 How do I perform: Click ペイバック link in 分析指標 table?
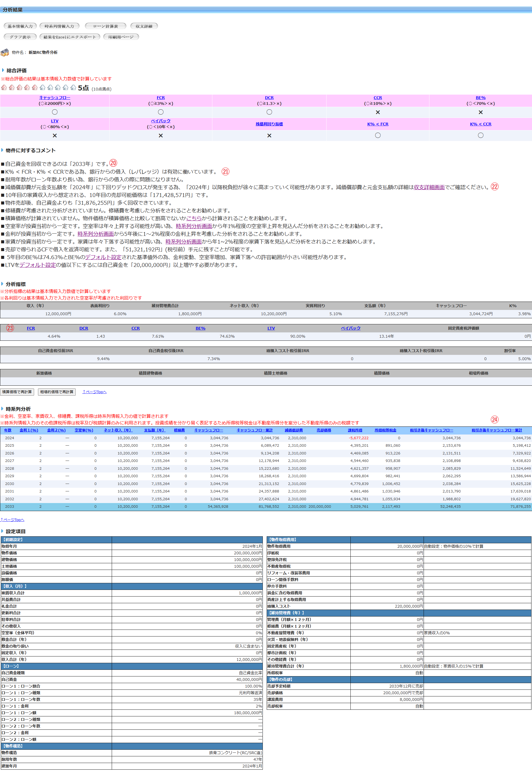351,328
